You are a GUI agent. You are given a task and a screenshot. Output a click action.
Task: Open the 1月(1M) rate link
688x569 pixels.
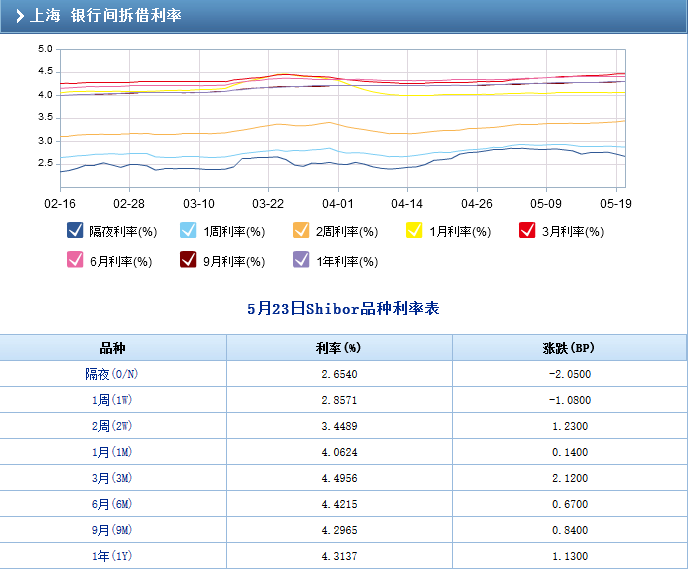point(111,452)
